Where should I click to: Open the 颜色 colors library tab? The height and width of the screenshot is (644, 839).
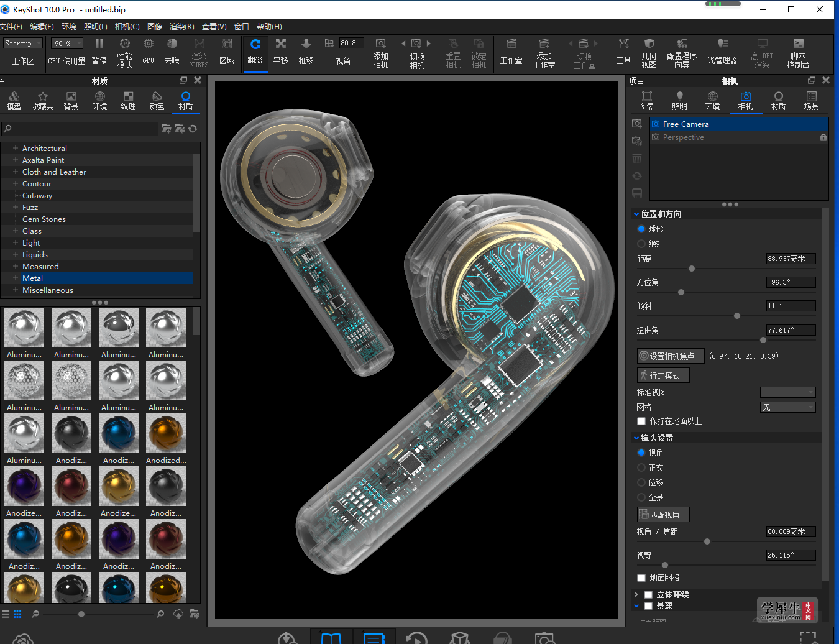point(157,101)
